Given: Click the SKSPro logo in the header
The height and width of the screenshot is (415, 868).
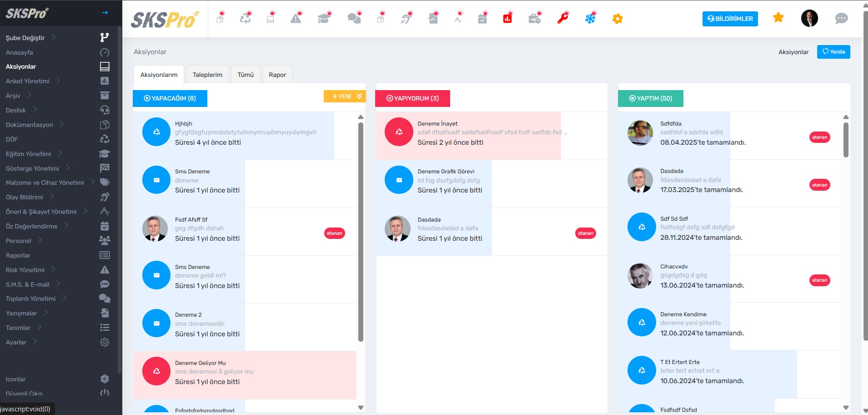Looking at the screenshot, I should 165,19.
